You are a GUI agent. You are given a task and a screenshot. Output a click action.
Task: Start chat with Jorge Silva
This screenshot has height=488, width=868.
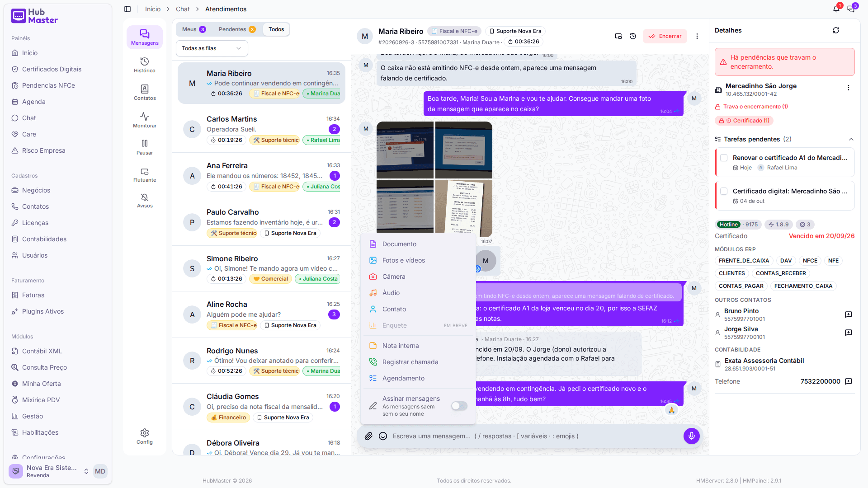(849, 333)
